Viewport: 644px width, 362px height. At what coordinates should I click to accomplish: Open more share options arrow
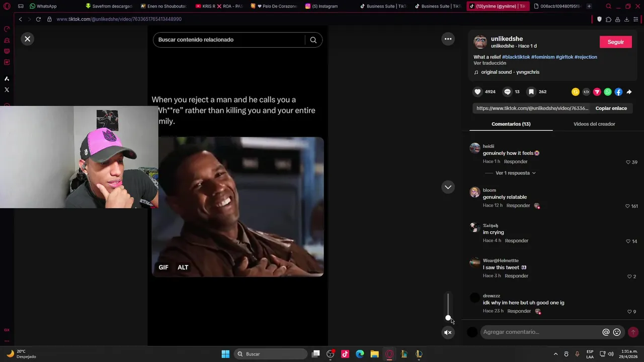629,92
